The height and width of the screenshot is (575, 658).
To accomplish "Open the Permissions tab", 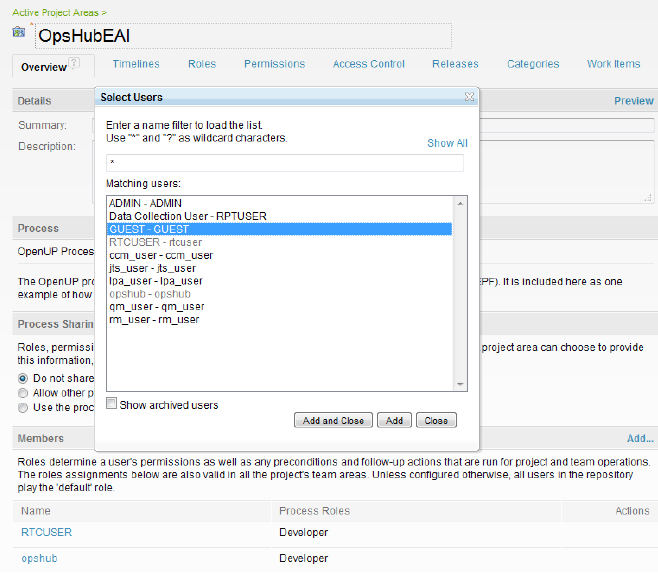I will pyautogui.click(x=274, y=64).
